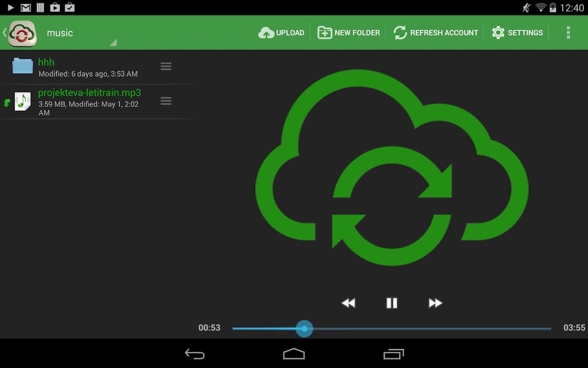Tap the muted sound status icon
Screen dimensions: 588x368
pos(527,8)
